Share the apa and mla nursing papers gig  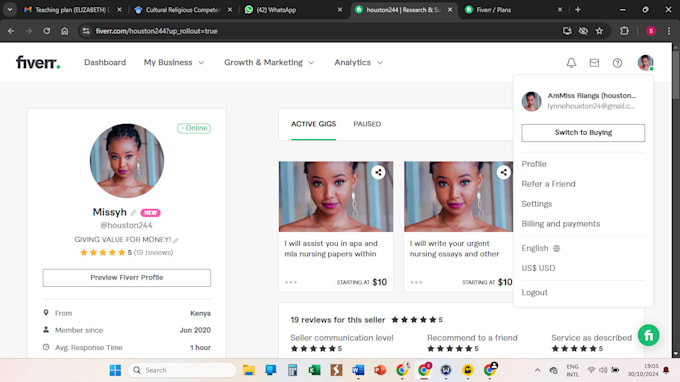(x=378, y=172)
